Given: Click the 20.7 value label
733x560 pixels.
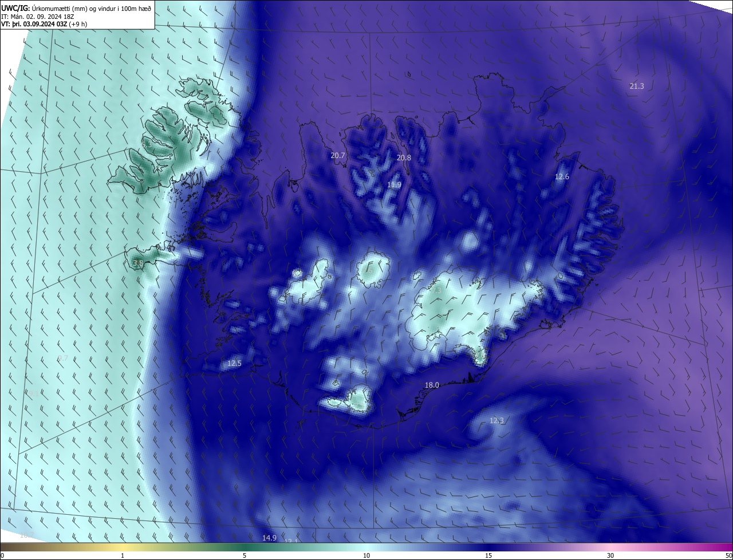Looking at the screenshot, I should 338,156.
